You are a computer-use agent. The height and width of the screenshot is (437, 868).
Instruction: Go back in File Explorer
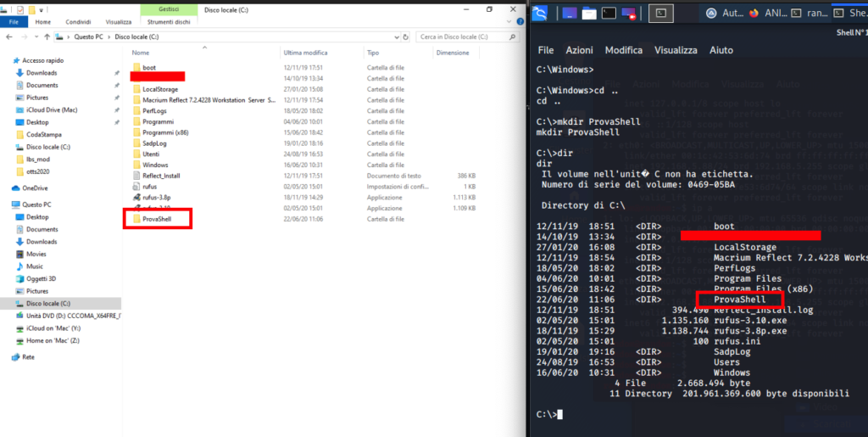9,36
